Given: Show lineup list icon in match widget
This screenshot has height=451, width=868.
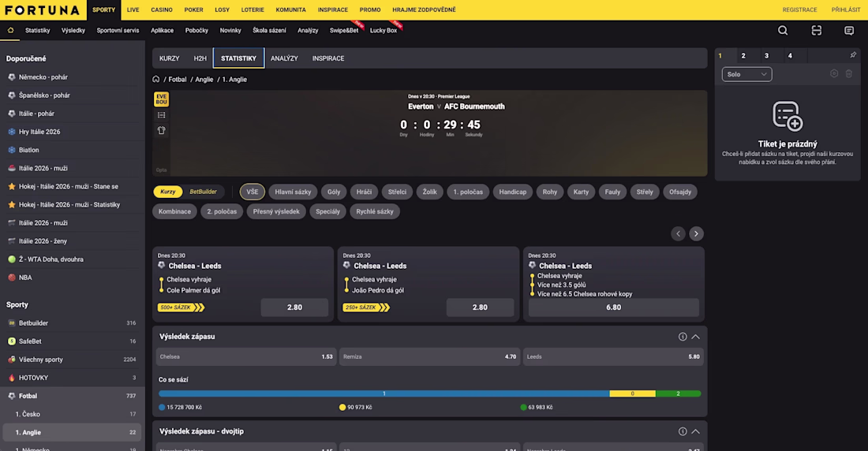Looking at the screenshot, I should [162, 115].
